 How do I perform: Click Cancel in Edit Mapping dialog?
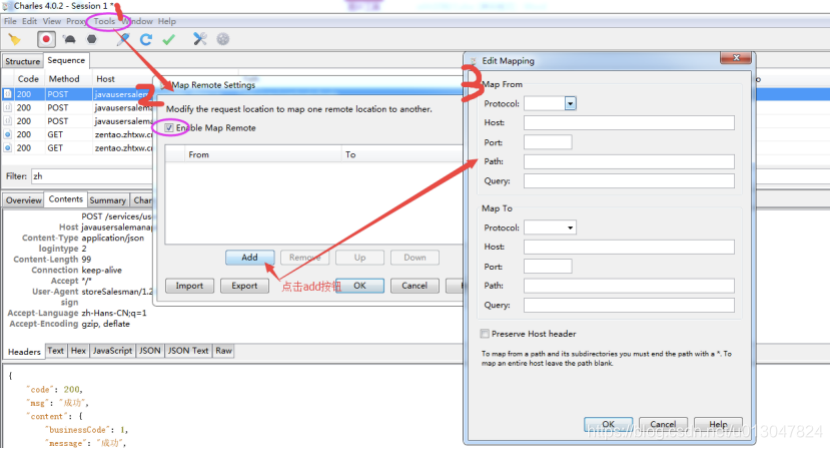[x=663, y=424]
